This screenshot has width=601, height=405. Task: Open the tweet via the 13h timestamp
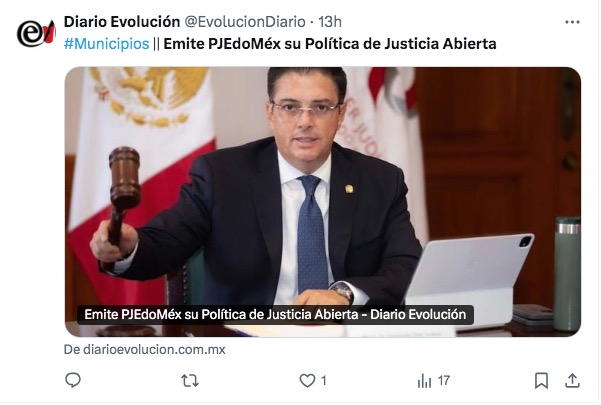click(x=330, y=22)
